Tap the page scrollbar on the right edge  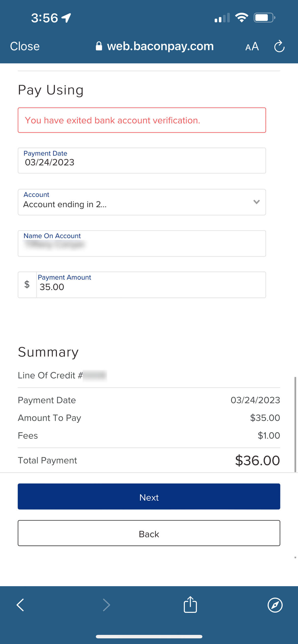[295, 424]
